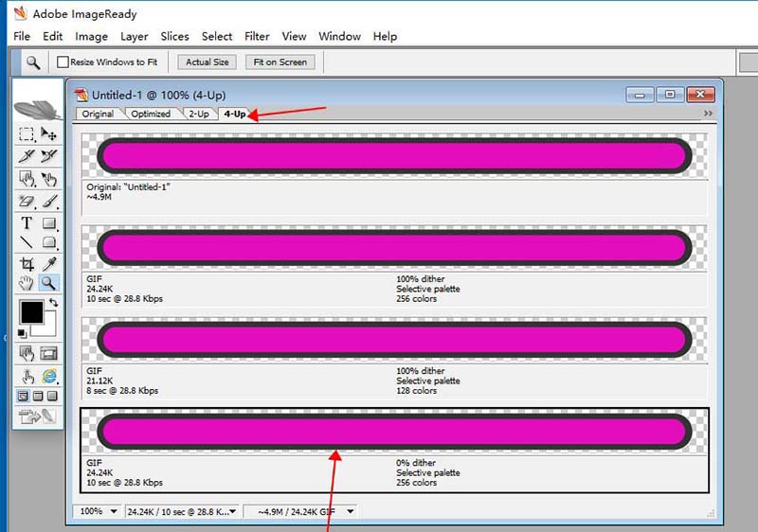Click the '21.12K' file size text
This screenshot has height=532, width=758.
coord(99,381)
